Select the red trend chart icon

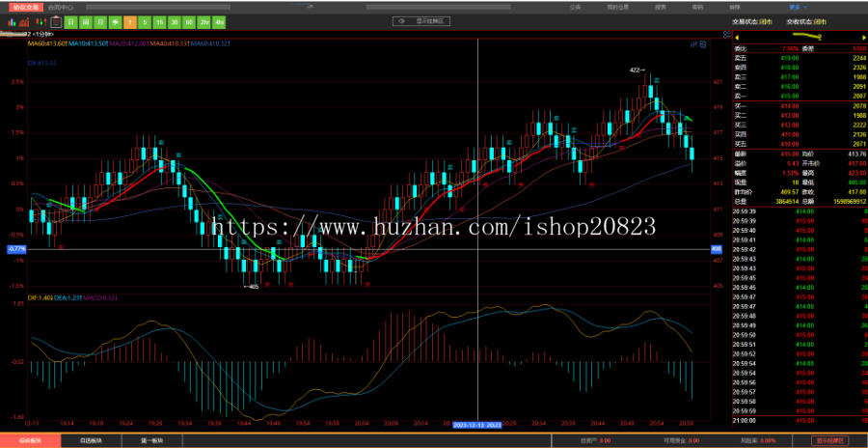[24, 22]
